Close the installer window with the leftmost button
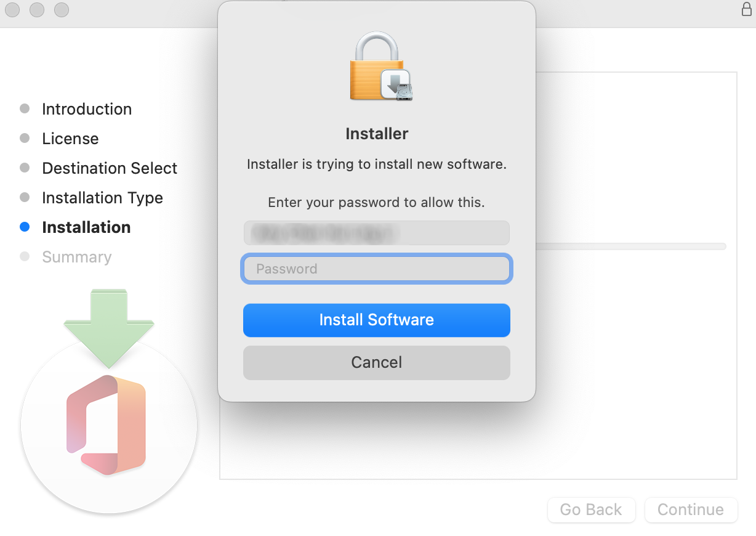Image resolution: width=756 pixels, height=536 pixels. click(x=12, y=10)
